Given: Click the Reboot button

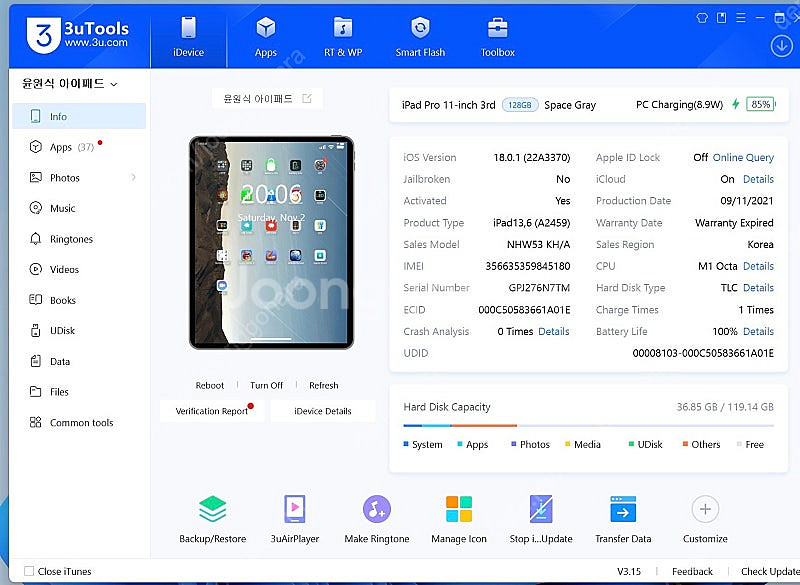Looking at the screenshot, I should tap(210, 385).
